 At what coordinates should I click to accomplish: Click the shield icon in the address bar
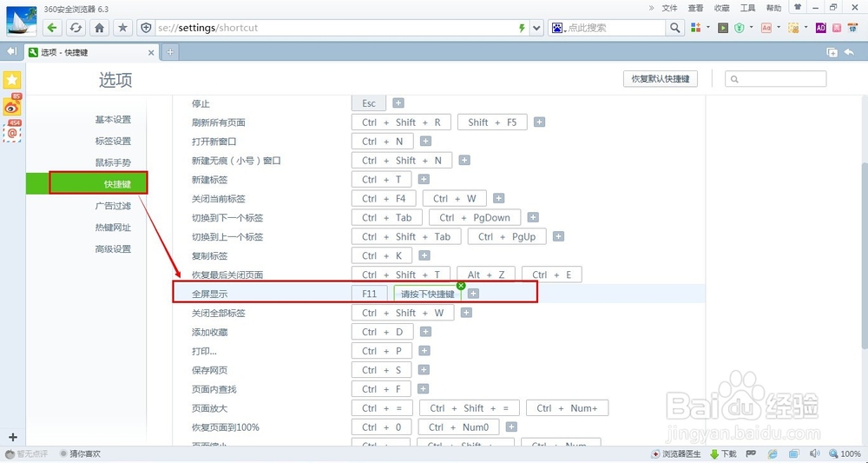click(146, 28)
